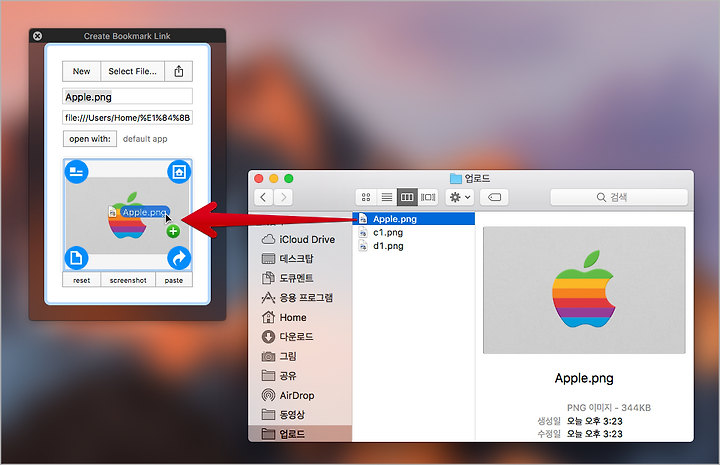Open the Finder action gear menu

[x=460, y=197]
